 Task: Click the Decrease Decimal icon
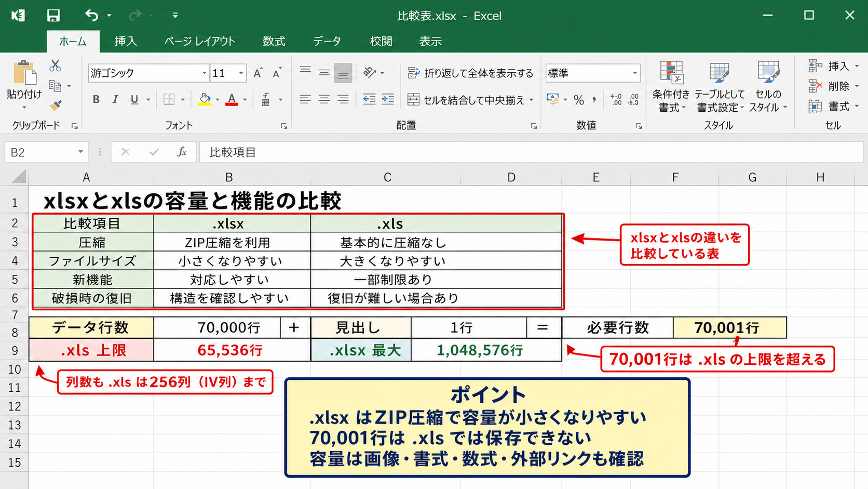point(633,100)
